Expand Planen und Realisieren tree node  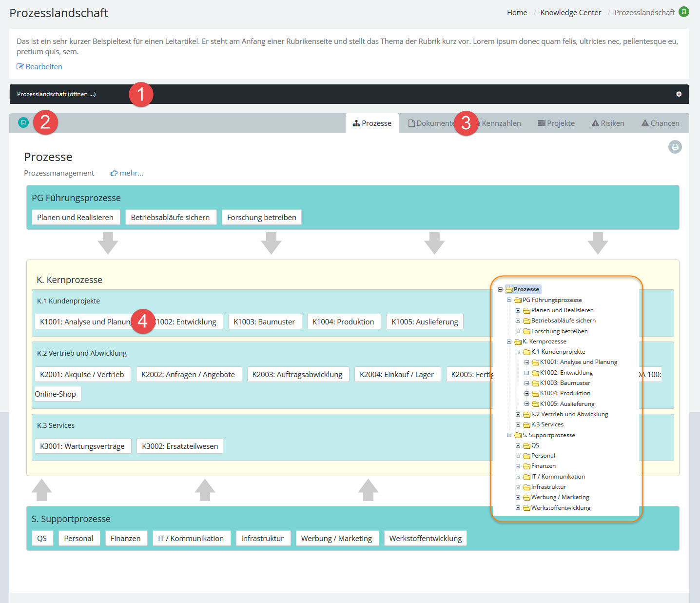(518, 311)
